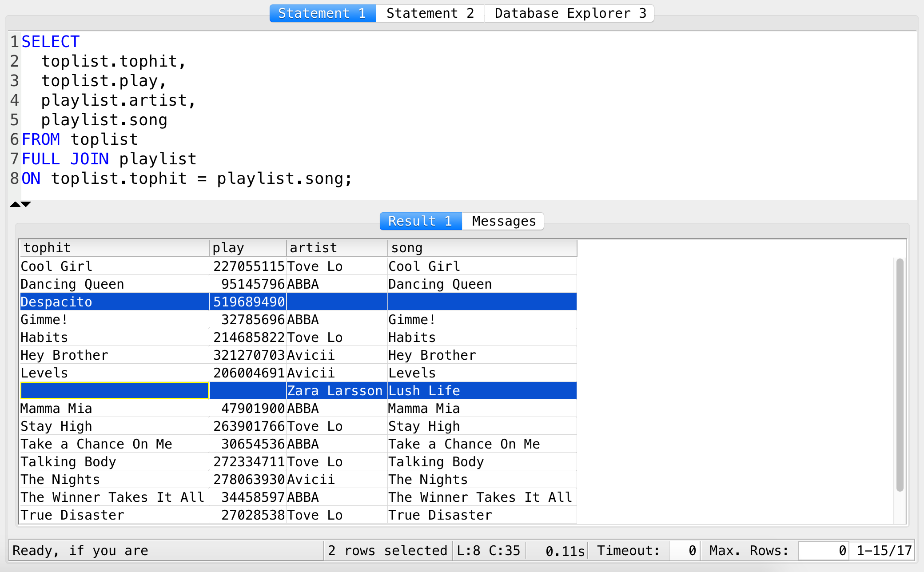This screenshot has height=572, width=924.
Task: Switch to the Statement 2 tab
Action: pos(429,13)
